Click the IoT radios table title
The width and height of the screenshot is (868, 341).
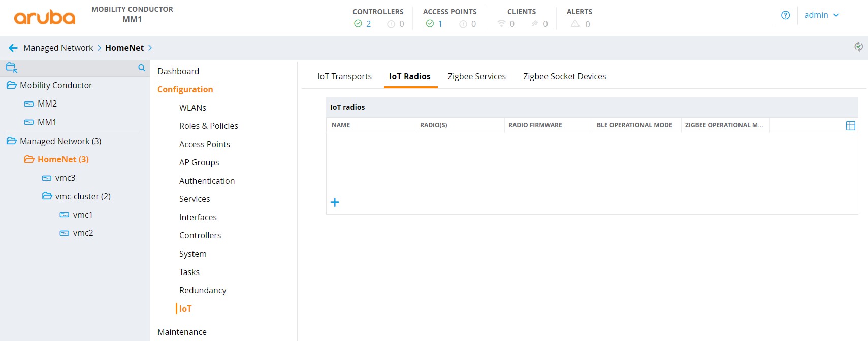click(x=347, y=107)
